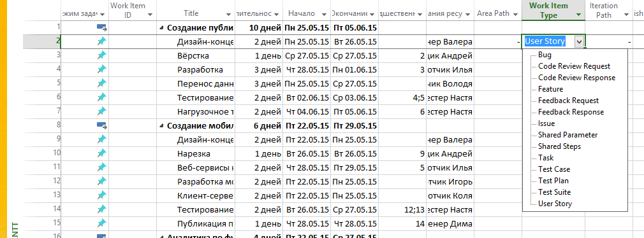The width and height of the screenshot is (644, 238).
Task: Select Feedback Response list entry
Action: pos(571,112)
